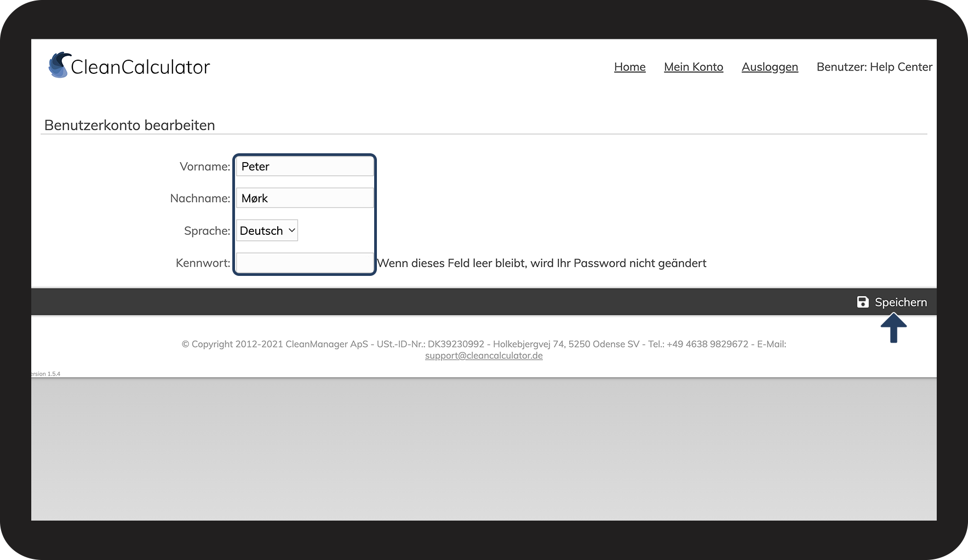Open the Mein Konto page
968x560 pixels.
point(693,67)
